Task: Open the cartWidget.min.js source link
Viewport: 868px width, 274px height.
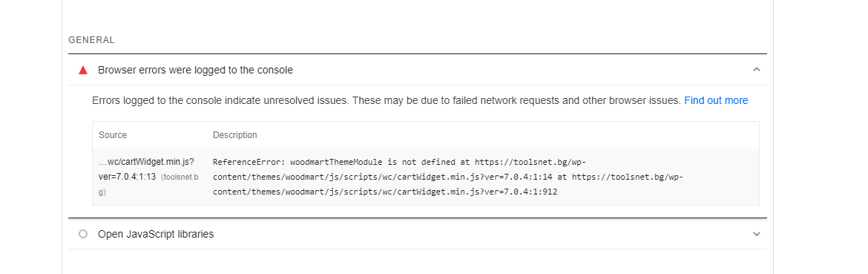Action: click(x=146, y=162)
